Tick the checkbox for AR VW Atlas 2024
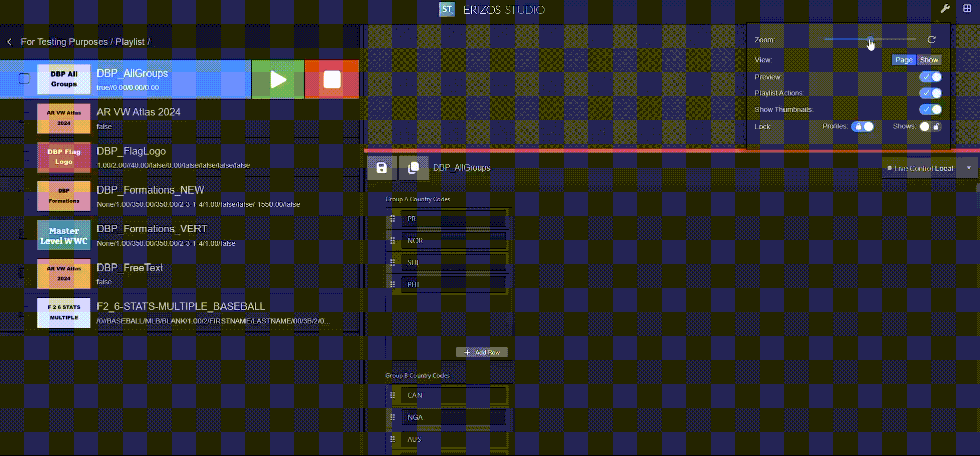Image resolution: width=980 pixels, height=456 pixels. (24, 117)
